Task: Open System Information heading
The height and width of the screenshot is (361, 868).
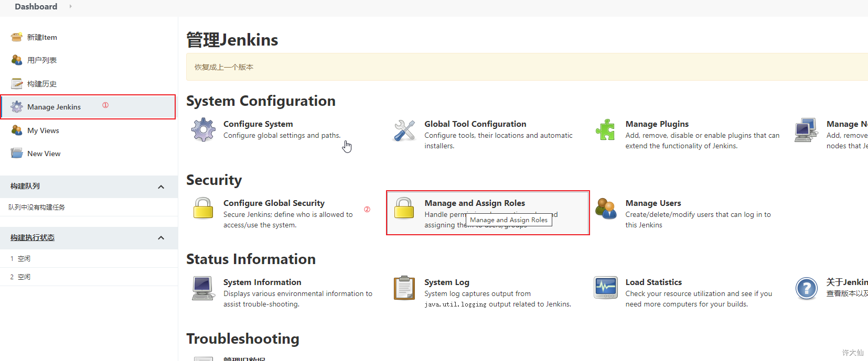Action: (x=262, y=282)
